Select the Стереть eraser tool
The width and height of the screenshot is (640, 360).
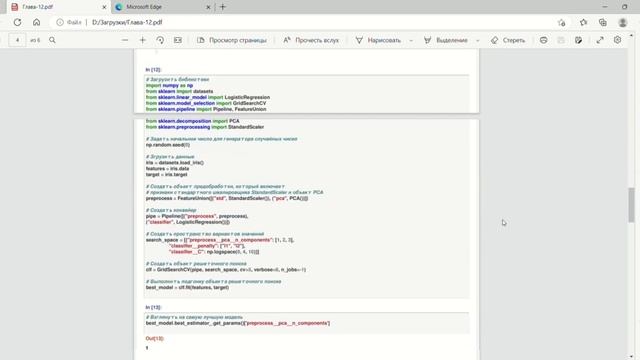click(x=508, y=40)
